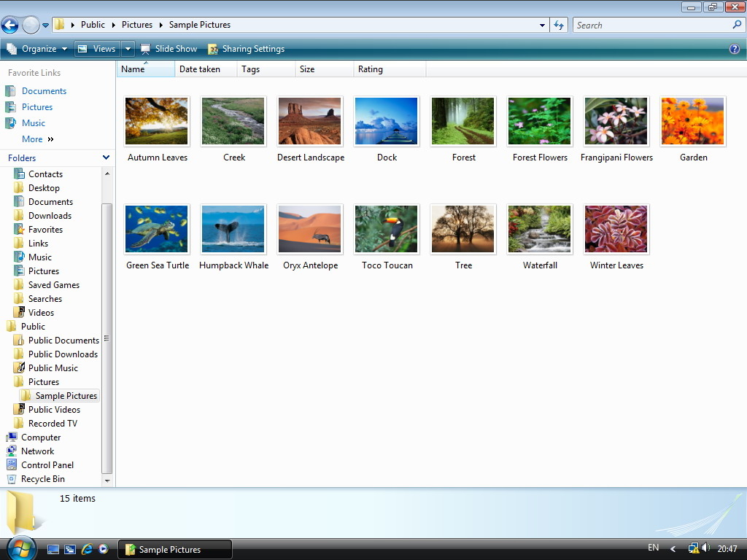Open the Organize menu
Screen dimensions: 747x560
pos(36,49)
